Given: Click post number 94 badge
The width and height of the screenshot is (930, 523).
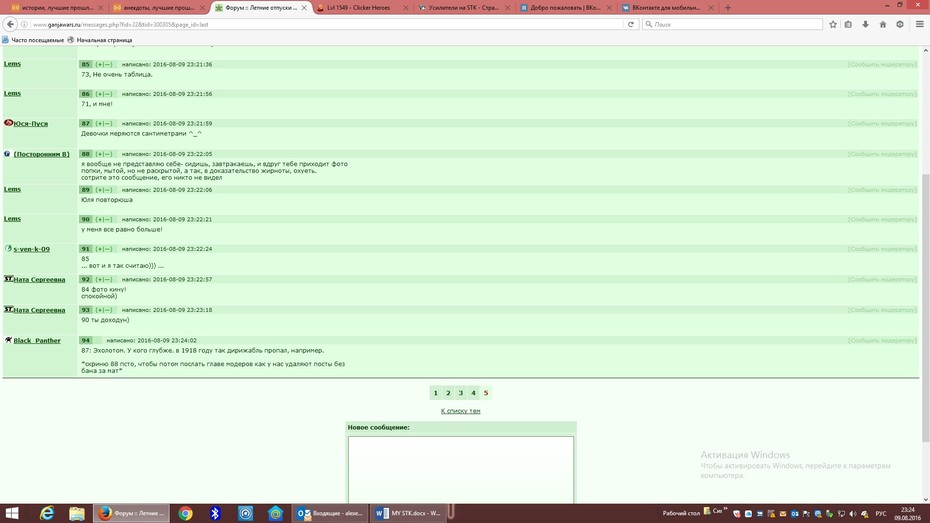Looking at the screenshot, I should point(85,340).
